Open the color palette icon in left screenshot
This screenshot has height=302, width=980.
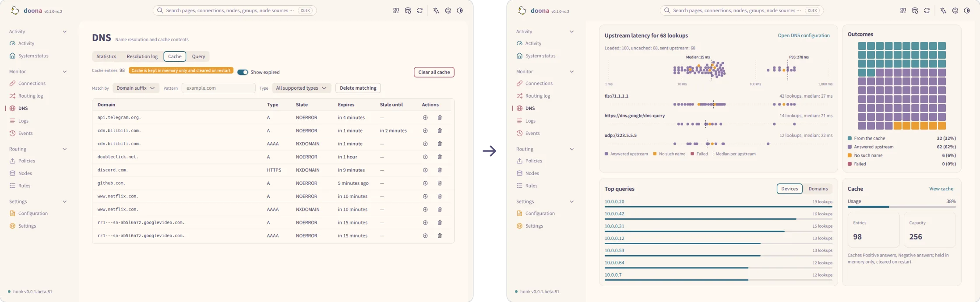pos(448,11)
